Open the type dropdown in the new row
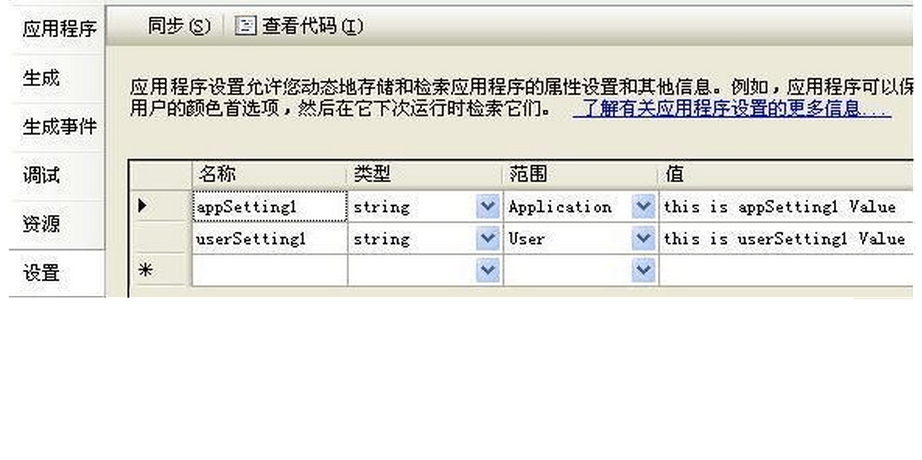 click(x=487, y=270)
